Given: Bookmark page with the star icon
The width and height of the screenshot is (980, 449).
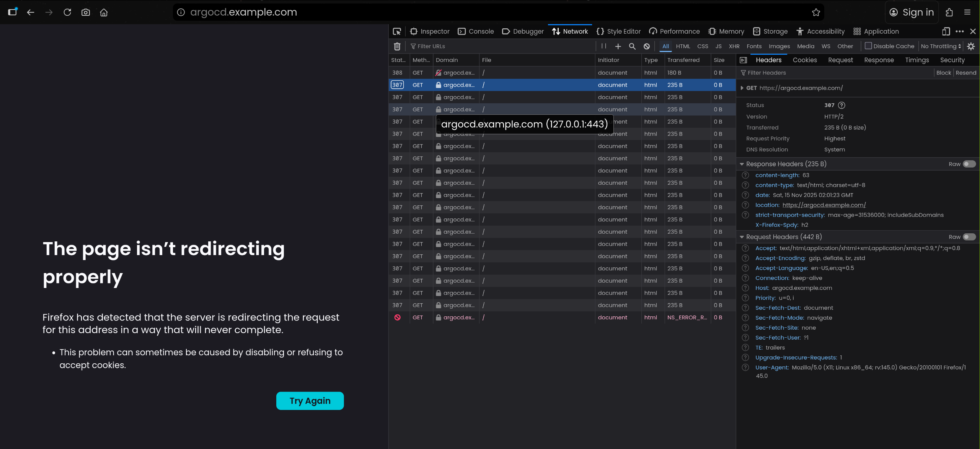Looking at the screenshot, I should click(816, 12).
